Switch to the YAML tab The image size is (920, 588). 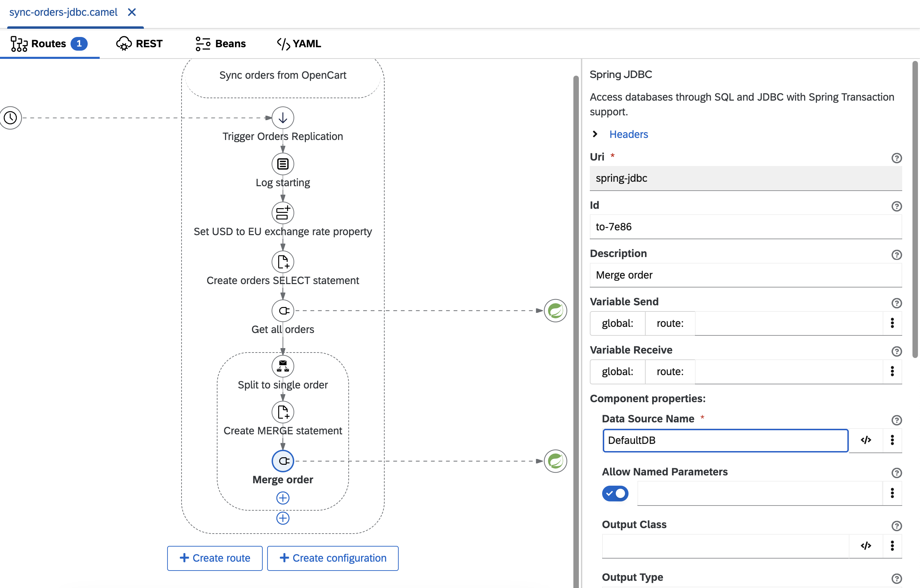click(x=299, y=43)
